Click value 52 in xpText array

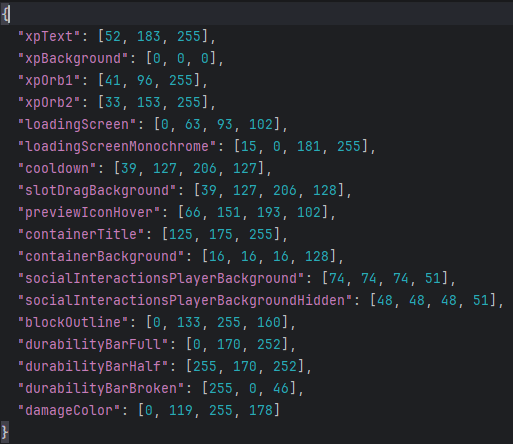tap(113, 36)
